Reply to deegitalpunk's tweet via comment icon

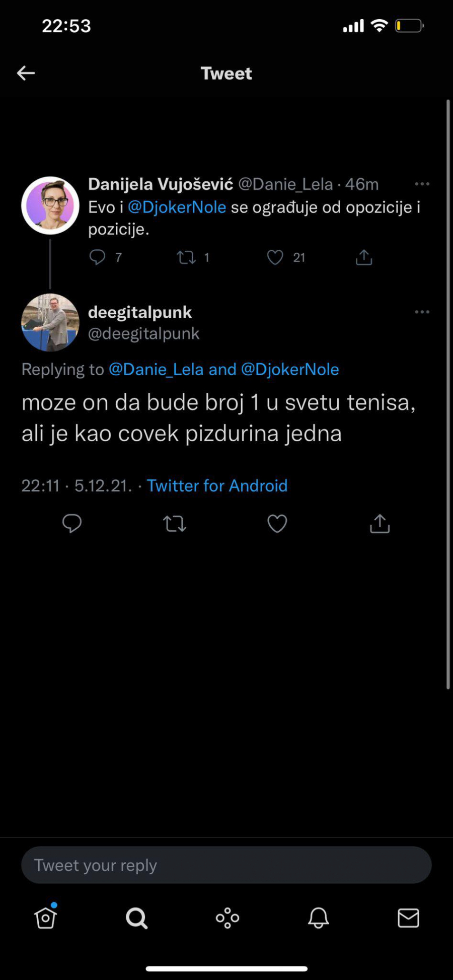pos(72,524)
